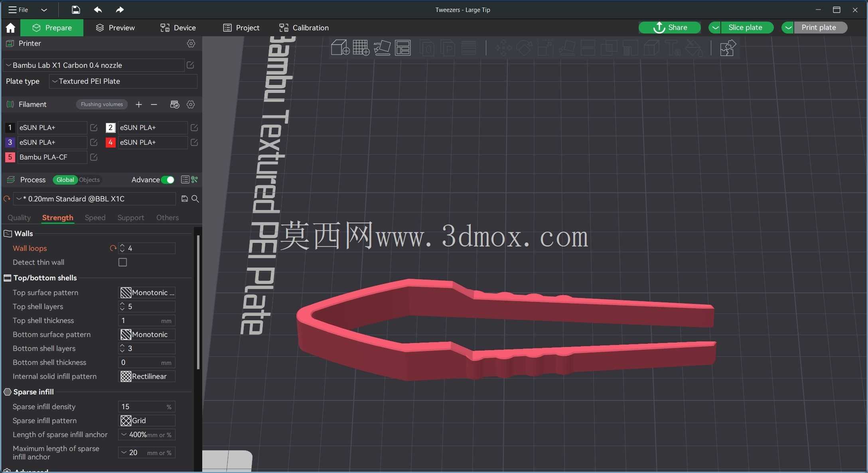Edit filament 3 eSUN PLA+ preset
Screen dimensions: 868x473
pos(94,142)
